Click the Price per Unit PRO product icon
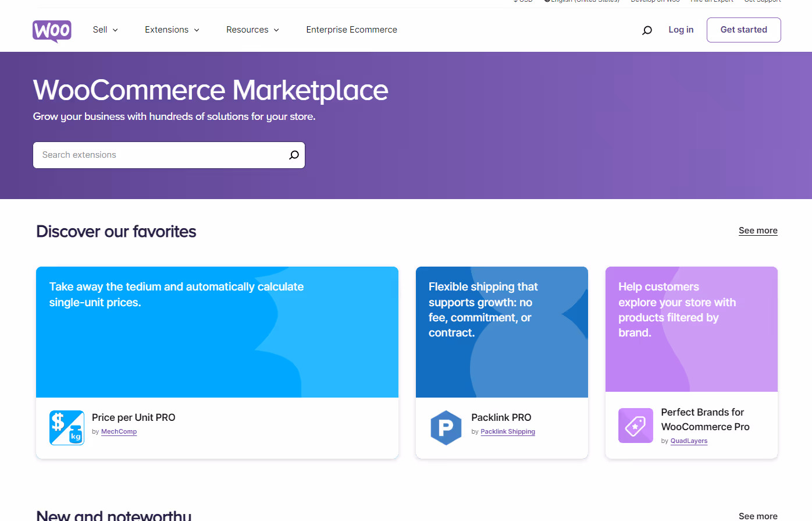This screenshot has height=521, width=812. click(x=66, y=427)
